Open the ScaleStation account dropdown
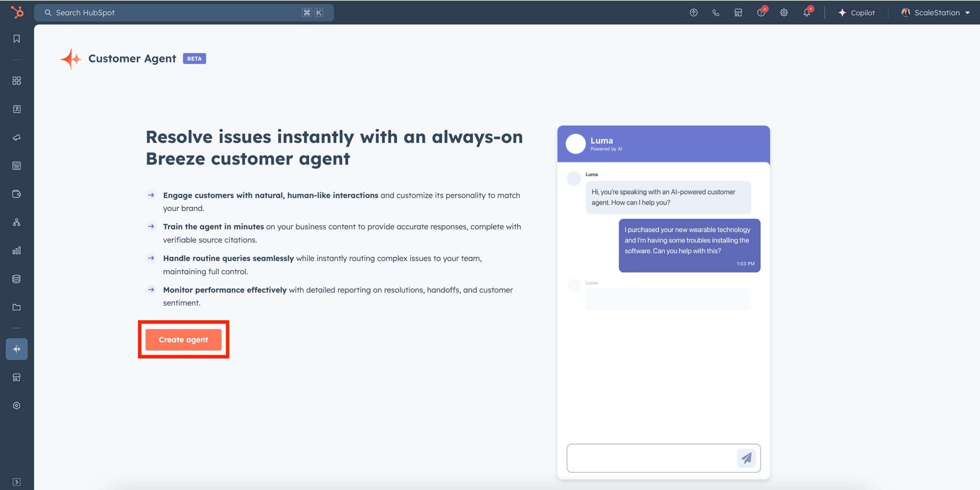The image size is (980, 490). [935, 12]
